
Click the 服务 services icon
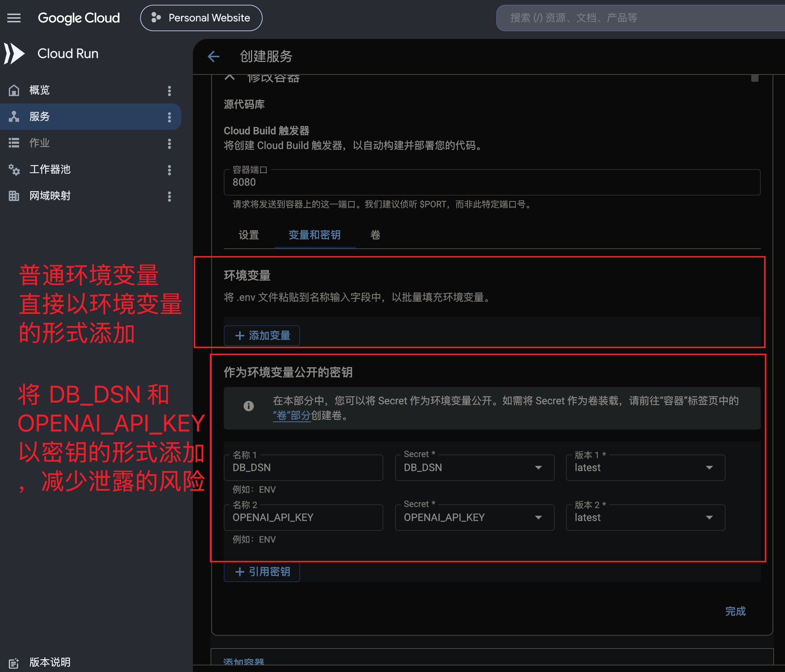[x=14, y=117]
